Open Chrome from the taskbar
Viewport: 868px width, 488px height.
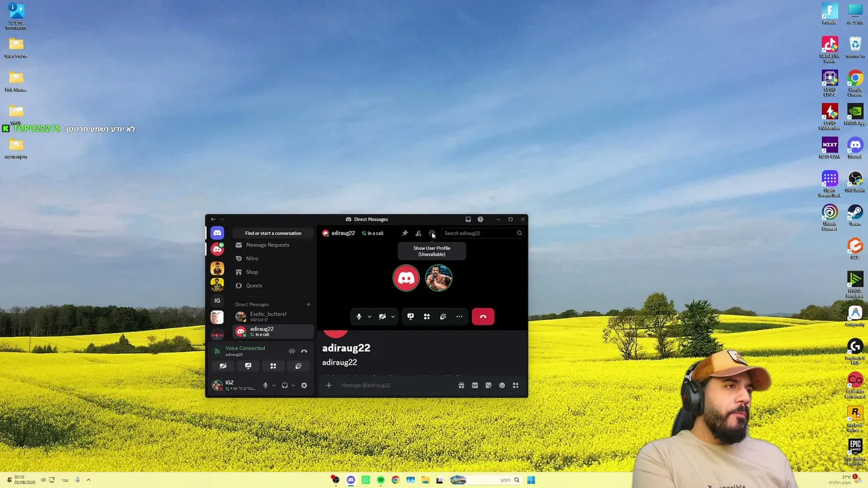[x=395, y=480]
